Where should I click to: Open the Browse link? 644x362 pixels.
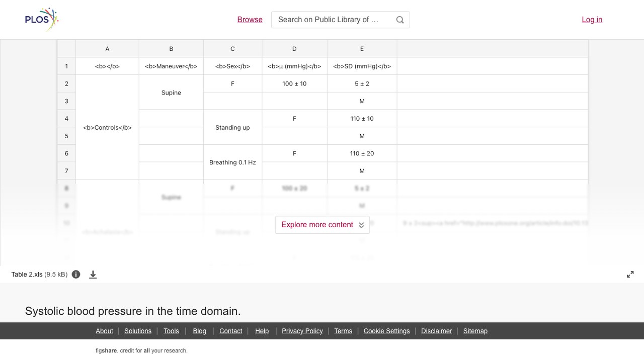coord(250,20)
